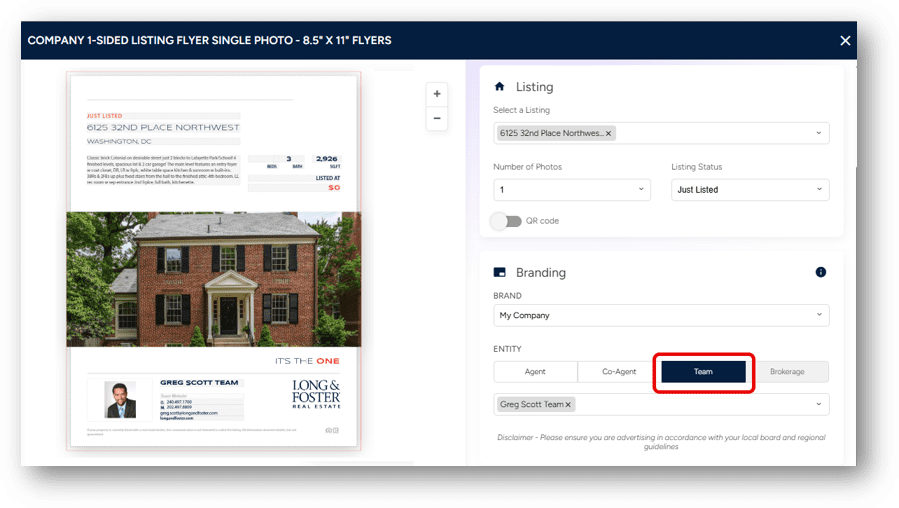Close the flyer editor dialog
The height and width of the screenshot is (508, 899).
click(x=845, y=41)
